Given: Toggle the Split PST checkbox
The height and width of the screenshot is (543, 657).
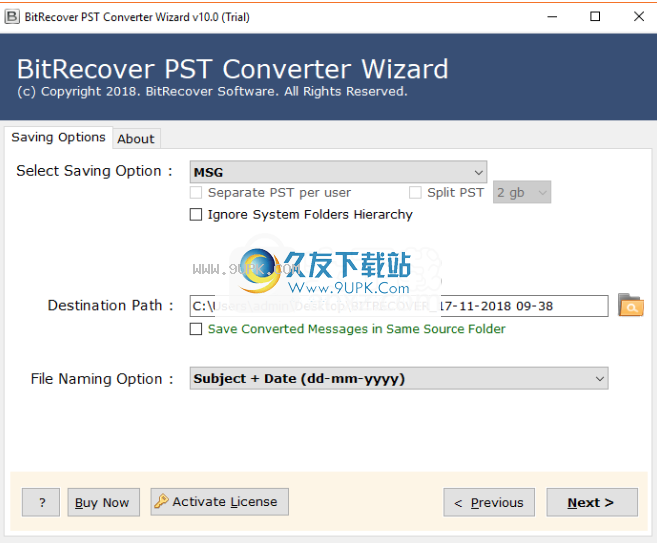Looking at the screenshot, I should coord(415,193).
